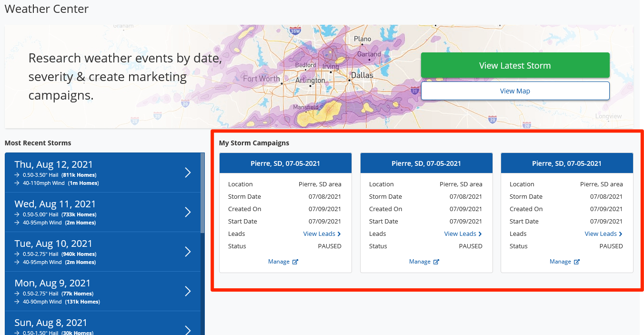644x335 pixels.
Task: Click View Leads in the second campaign card
Action: pyautogui.click(x=463, y=234)
